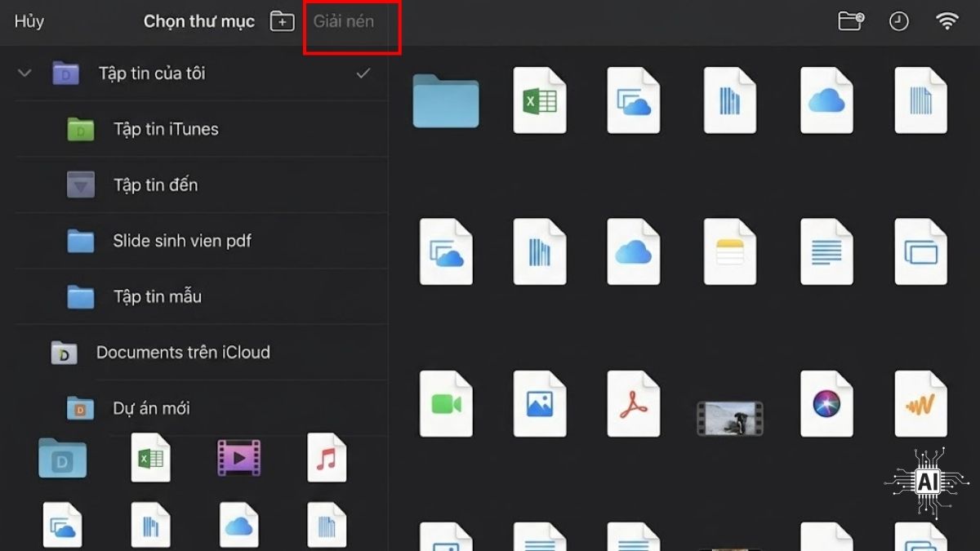This screenshot has width=980, height=551.
Task: Open the clock history icon in the top bar
Action: [898, 22]
